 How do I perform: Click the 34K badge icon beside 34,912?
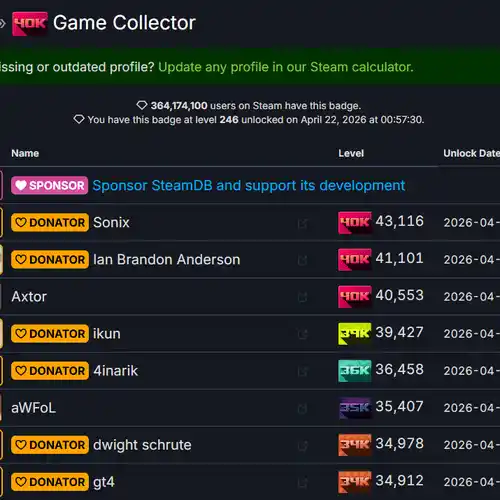[x=354, y=482]
